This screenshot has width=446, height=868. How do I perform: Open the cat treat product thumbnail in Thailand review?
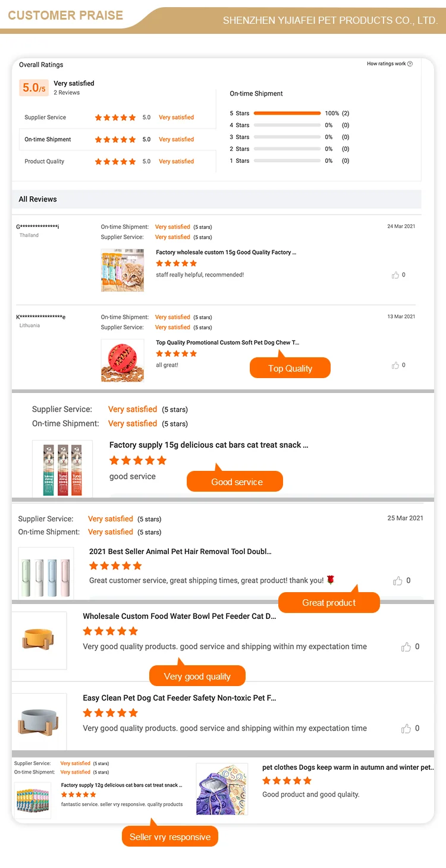pyautogui.click(x=123, y=271)
